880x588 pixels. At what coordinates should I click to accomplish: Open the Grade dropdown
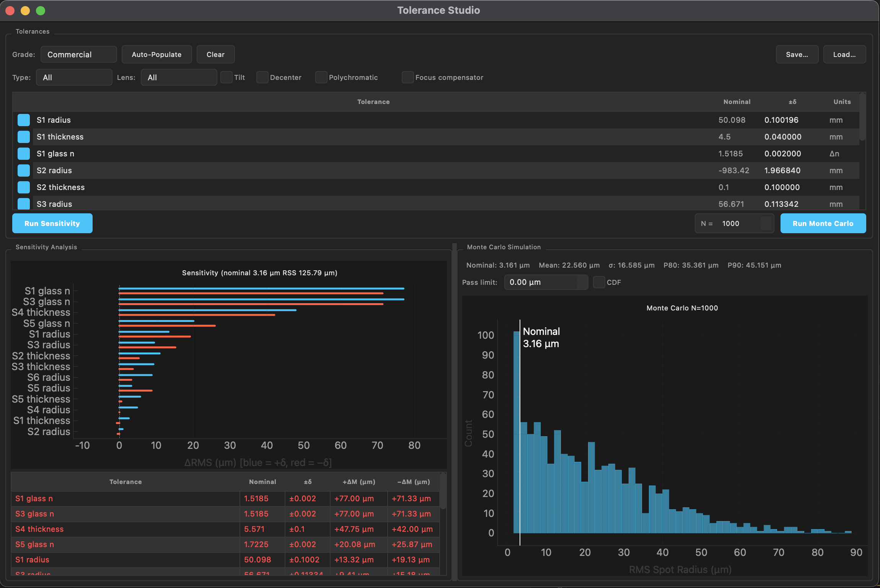pyautogui.click(x=78, y=54)
